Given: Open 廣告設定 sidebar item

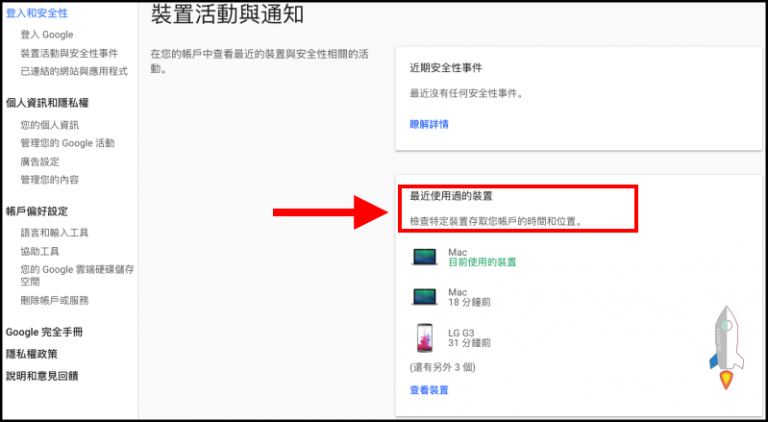Looking at the screenshot, I should [x=40, y=161].
